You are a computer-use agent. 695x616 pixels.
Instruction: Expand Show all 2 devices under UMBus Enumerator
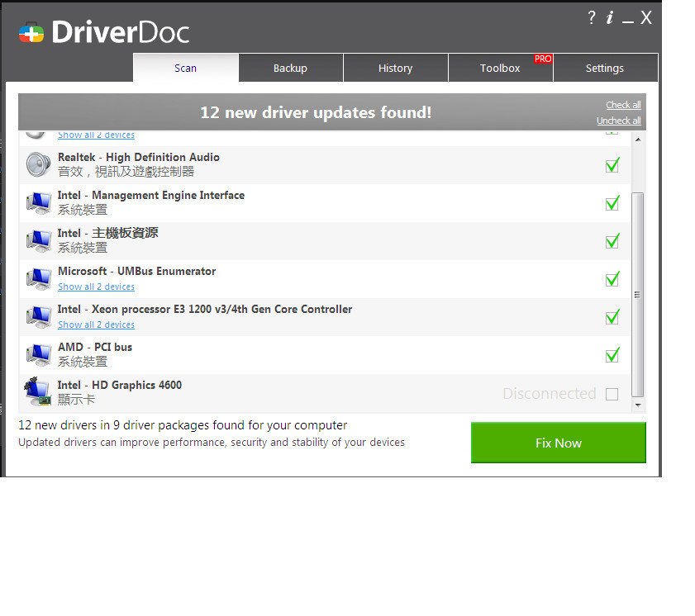(x=96, y=287)
